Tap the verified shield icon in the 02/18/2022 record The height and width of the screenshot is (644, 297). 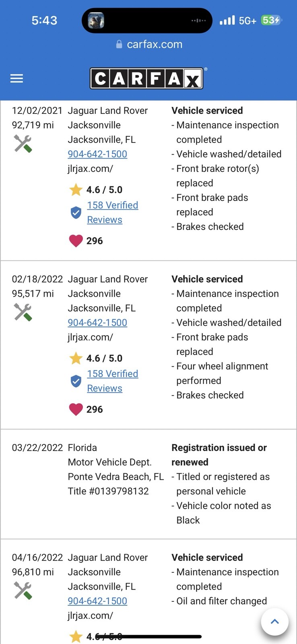[x=76, y=381]
